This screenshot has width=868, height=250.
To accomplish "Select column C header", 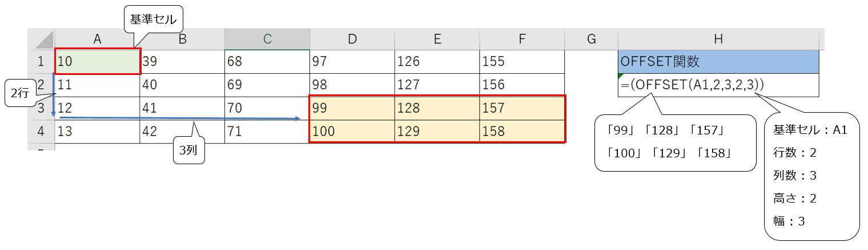I will pos(267,39).
